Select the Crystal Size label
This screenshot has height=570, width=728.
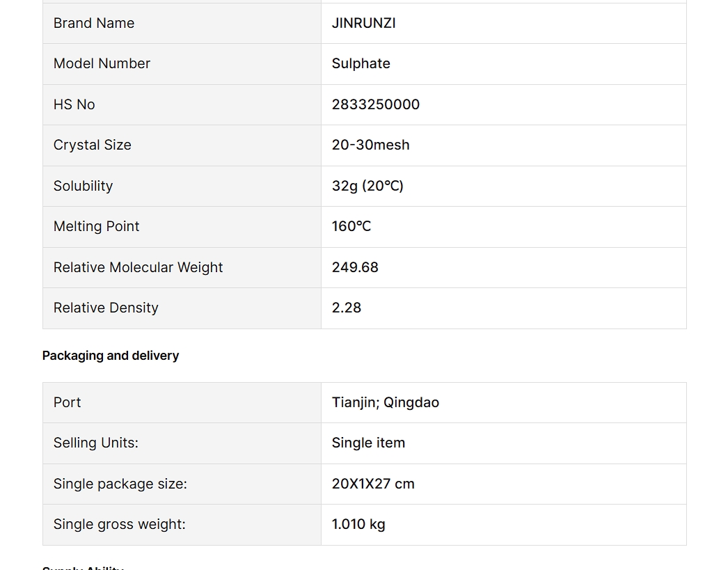tap(92, 145)
